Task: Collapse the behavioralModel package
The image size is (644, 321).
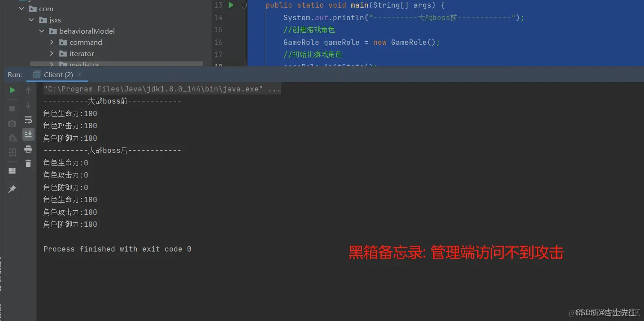Action: point(42,31)
